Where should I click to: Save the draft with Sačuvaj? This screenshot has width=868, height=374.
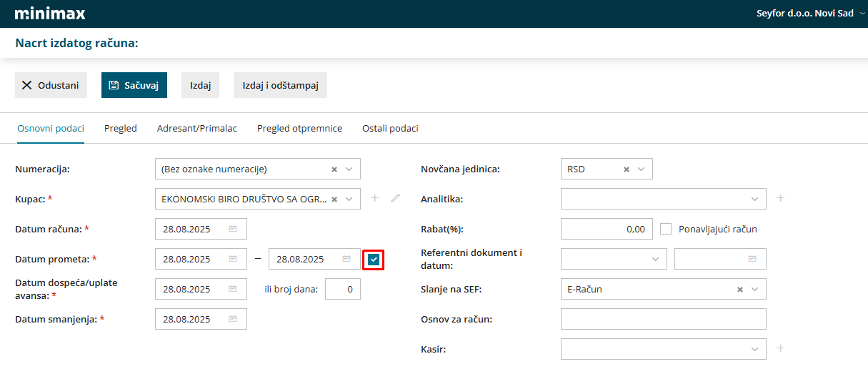point(134,85)
